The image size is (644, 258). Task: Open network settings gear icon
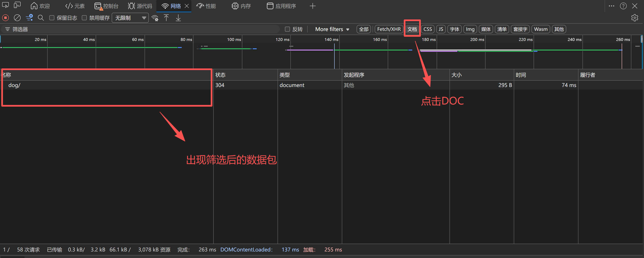click(x=634, y=18)
